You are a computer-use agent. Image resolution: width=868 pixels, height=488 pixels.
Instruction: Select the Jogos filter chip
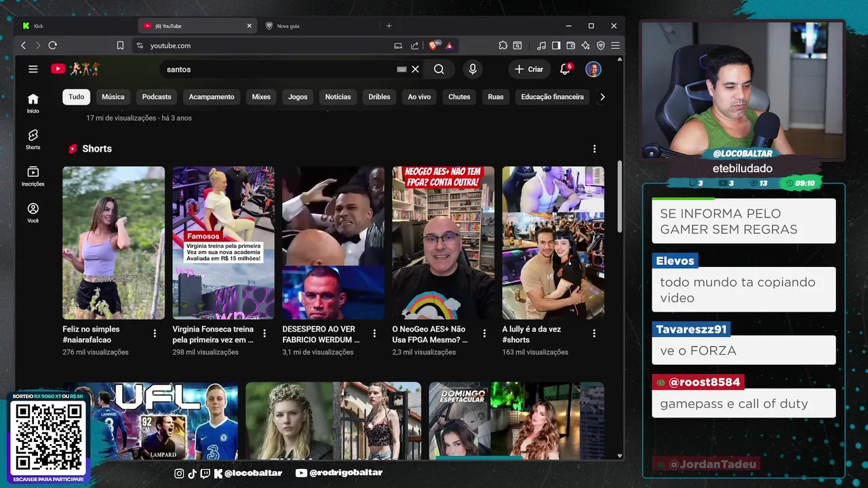tap(298, 97)
